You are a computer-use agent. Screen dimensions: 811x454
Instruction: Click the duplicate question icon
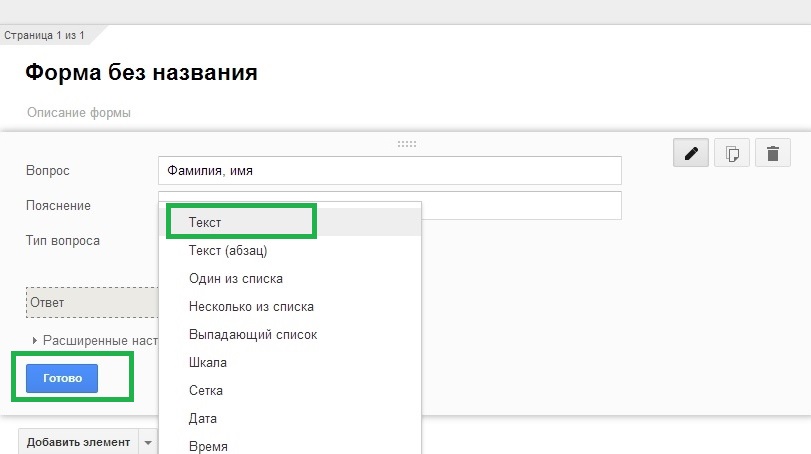click(731, 153)
